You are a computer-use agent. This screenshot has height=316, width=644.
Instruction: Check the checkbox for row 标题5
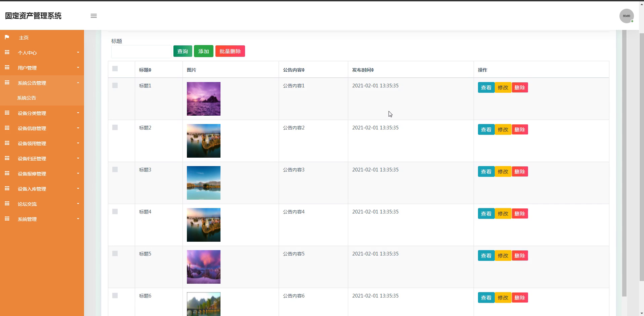tap(115, 253)
